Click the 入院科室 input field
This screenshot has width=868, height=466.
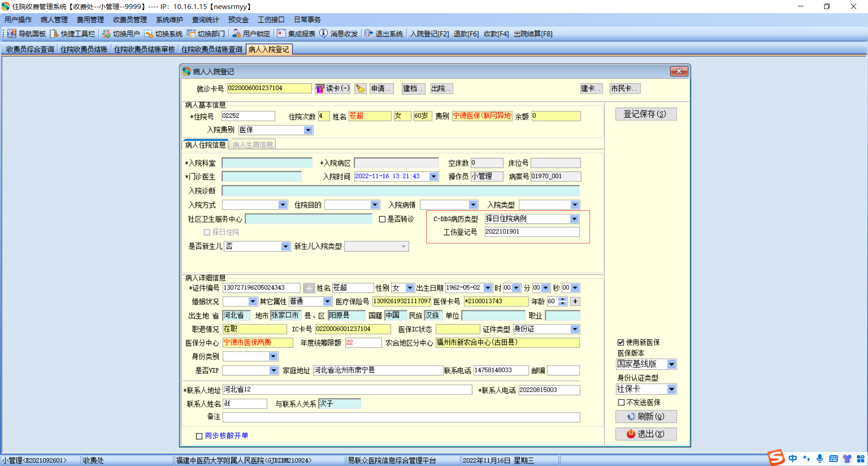tap(267, 163)
